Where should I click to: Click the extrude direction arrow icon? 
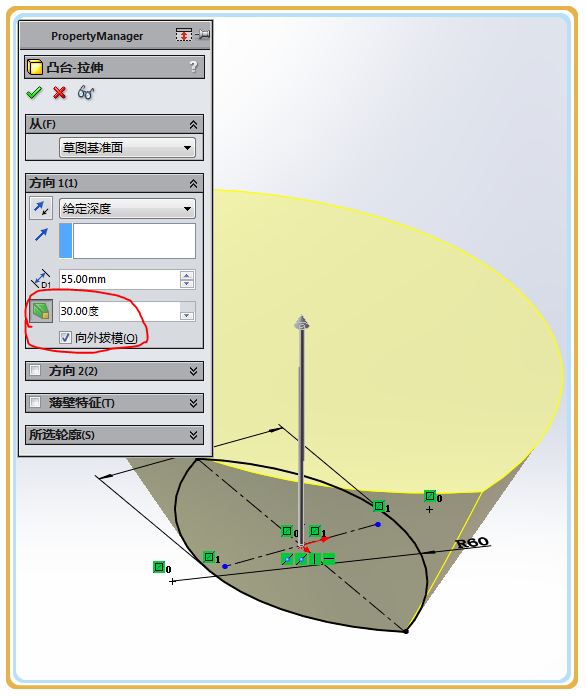tap(41, 234)
